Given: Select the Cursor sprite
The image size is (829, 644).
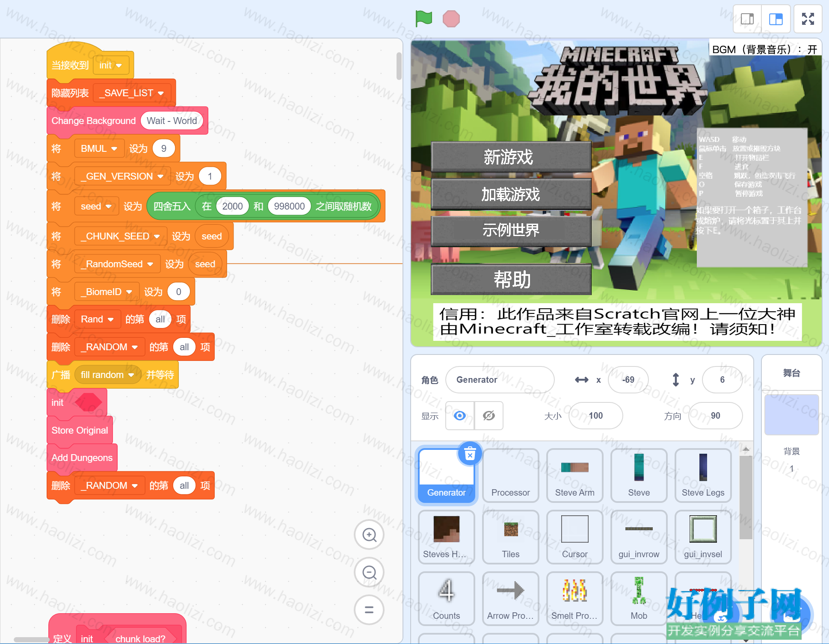Looking at the screenshot, I should click(574, 537).
